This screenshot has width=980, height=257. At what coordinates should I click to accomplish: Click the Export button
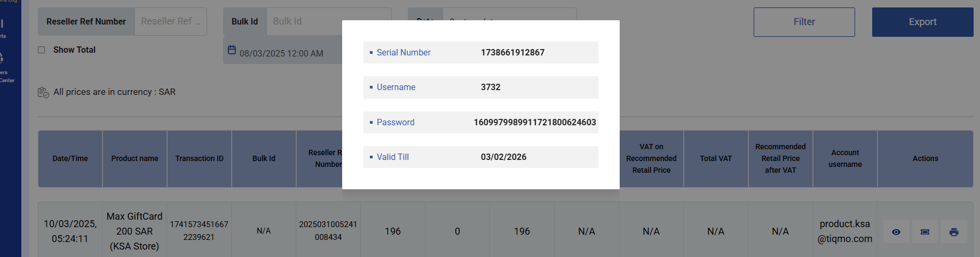click(x=922, y=22)
